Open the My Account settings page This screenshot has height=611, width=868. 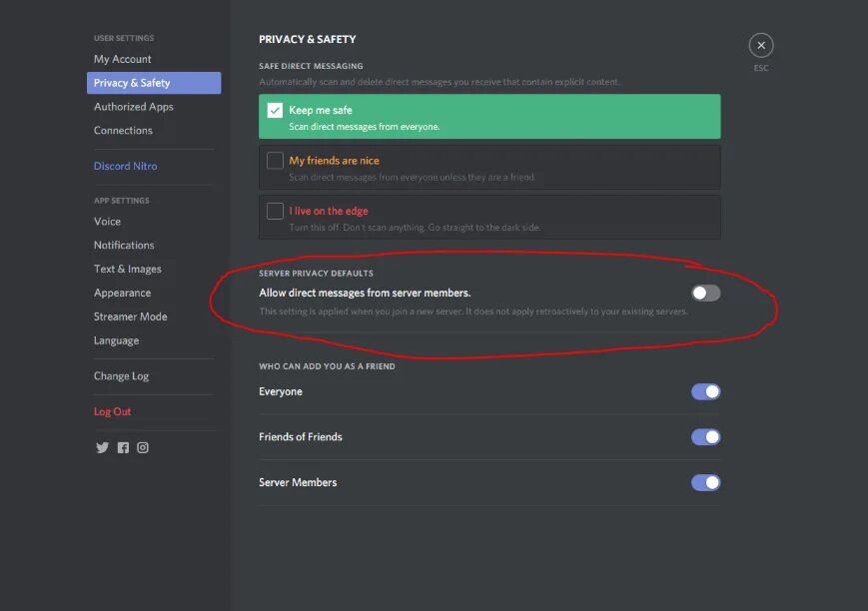pos(122,59)
